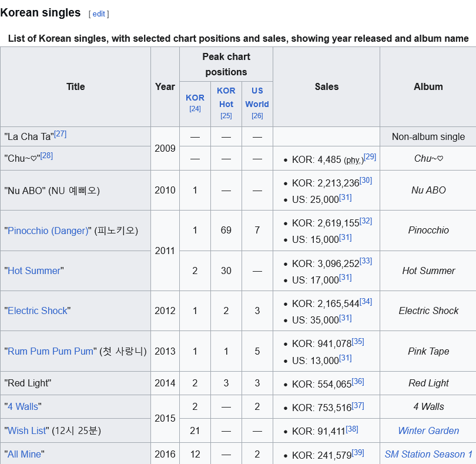Select the Sales column header
The image size is (476, 464).
click(x=326, y=87)
